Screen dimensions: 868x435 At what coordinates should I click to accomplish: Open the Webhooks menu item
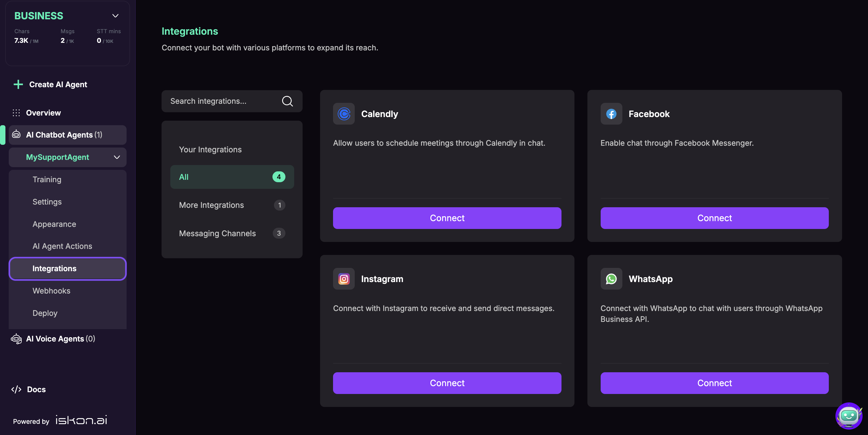51,291
